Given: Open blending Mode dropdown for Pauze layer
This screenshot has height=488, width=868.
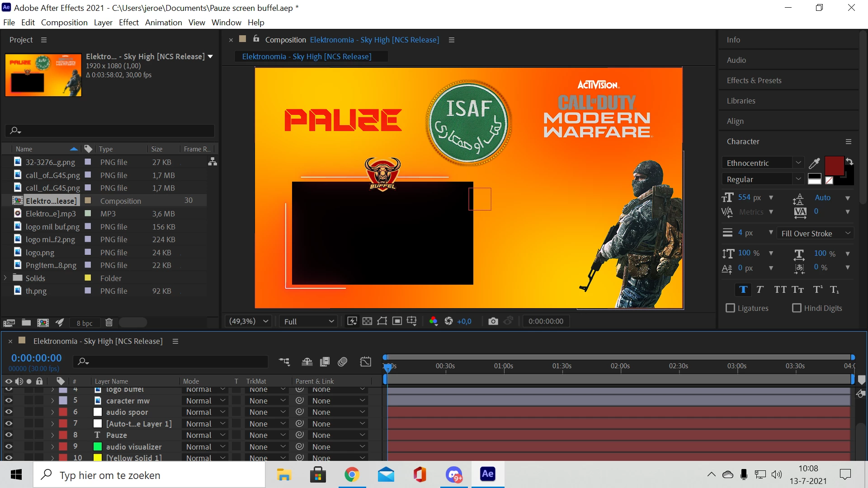Looking at the screenshot, I should (205, 435).
